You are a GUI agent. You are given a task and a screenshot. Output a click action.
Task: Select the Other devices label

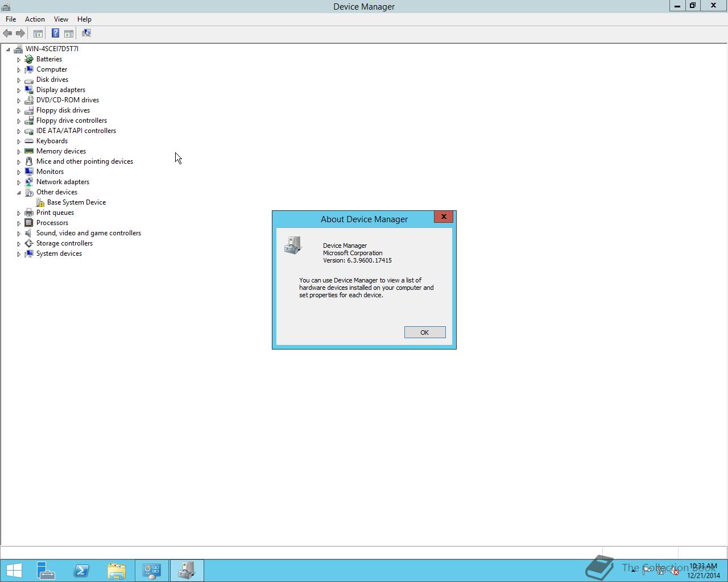click(57, 192)
